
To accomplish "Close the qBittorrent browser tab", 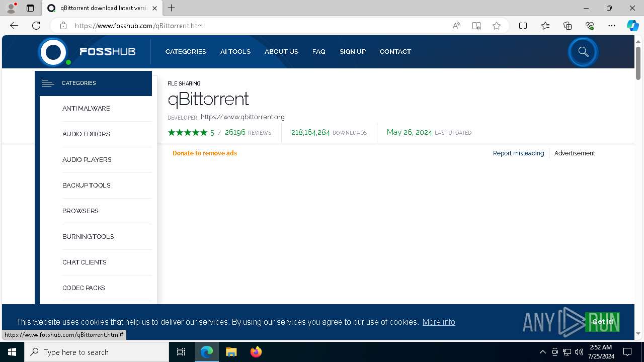I will (155, 8).
